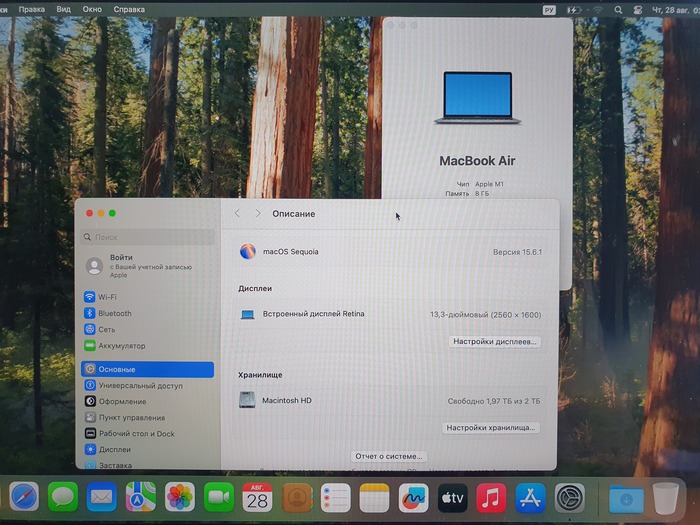This screenshot has width=700, height=525.
Task: Open the Справка menu
Action: 129,9
